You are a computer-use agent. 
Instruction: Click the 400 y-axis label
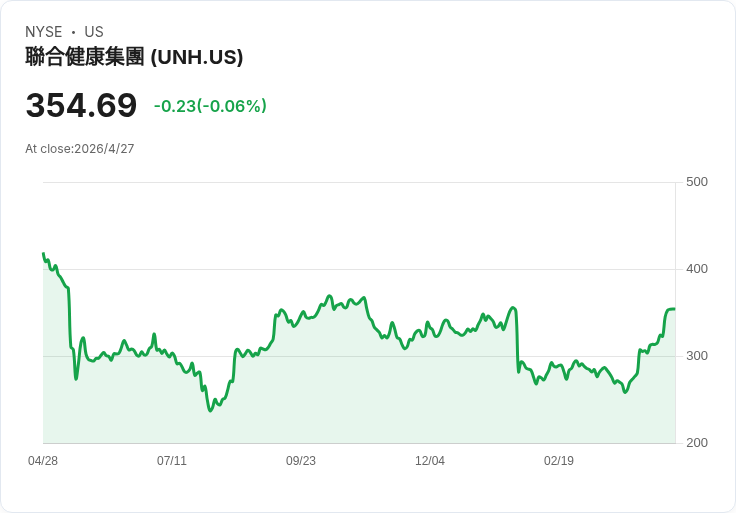pos(697,269)
